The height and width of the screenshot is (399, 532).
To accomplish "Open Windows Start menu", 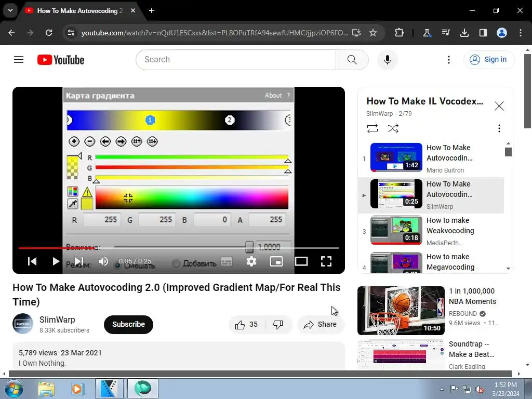I will [14, 389].
